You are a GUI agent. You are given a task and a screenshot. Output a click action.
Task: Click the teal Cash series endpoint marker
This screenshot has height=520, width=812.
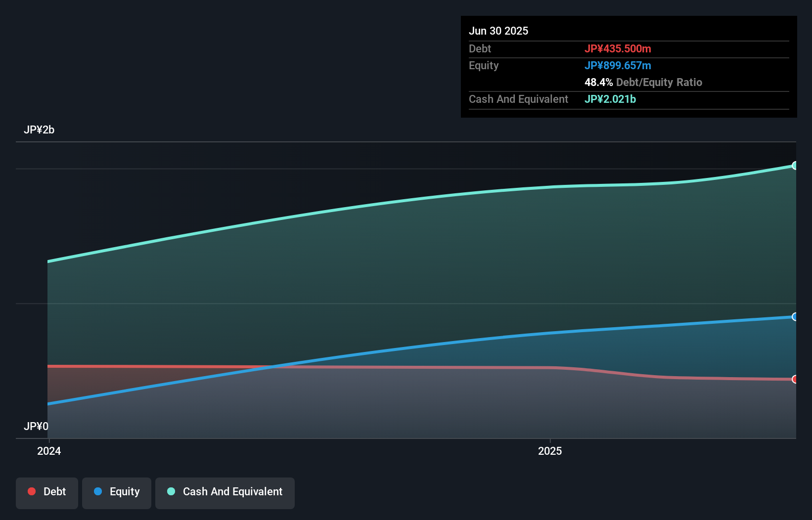(x=794, y=166)
